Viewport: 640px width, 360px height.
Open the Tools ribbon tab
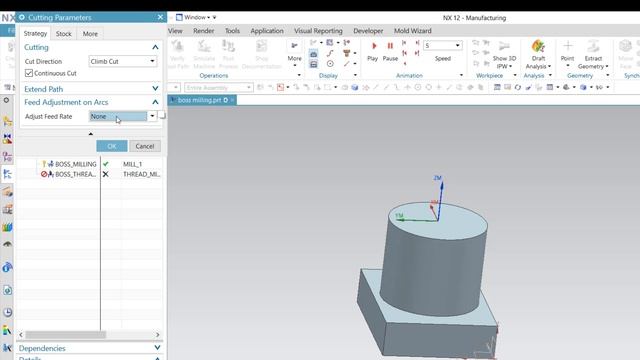point(232,31)
